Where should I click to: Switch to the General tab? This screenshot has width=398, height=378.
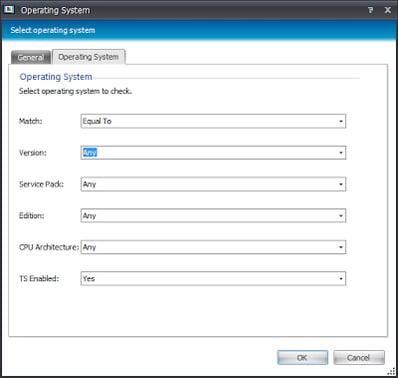click(31, 57)
